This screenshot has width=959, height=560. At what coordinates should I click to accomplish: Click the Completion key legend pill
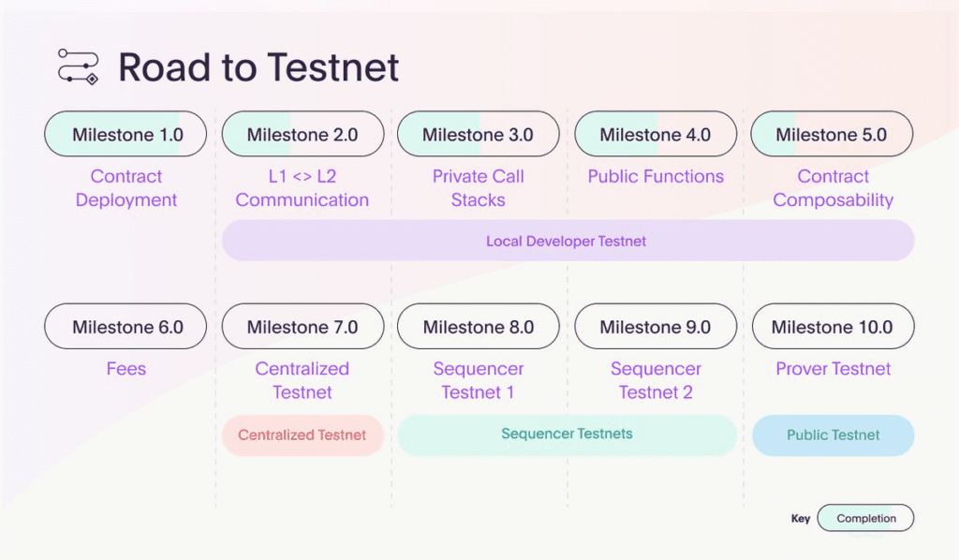865,518
